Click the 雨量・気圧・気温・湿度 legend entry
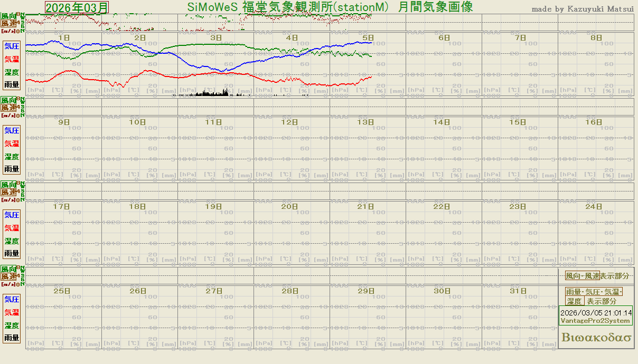Image resolution: width=638 pixels, height=364 pixels. (x=594, y=296)
